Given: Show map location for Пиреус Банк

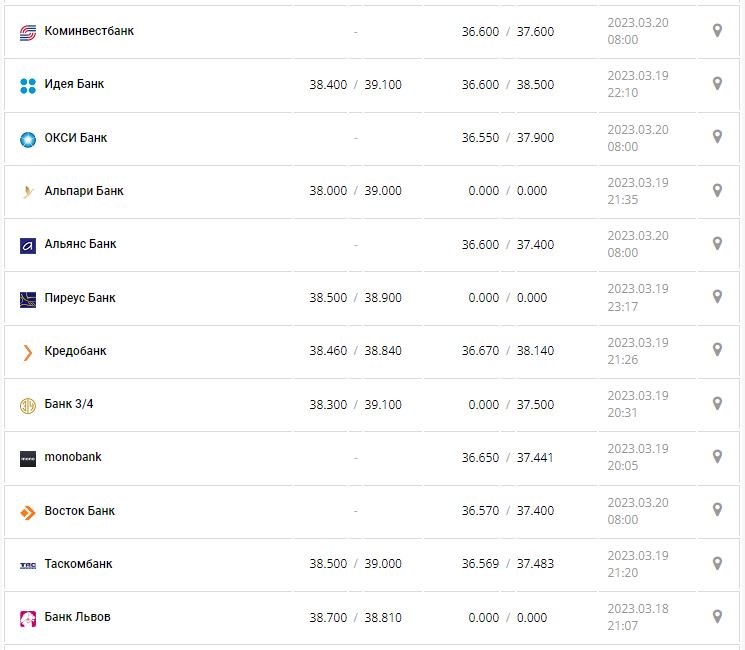Looking at the screenshot, I should (x=717, y=297).
